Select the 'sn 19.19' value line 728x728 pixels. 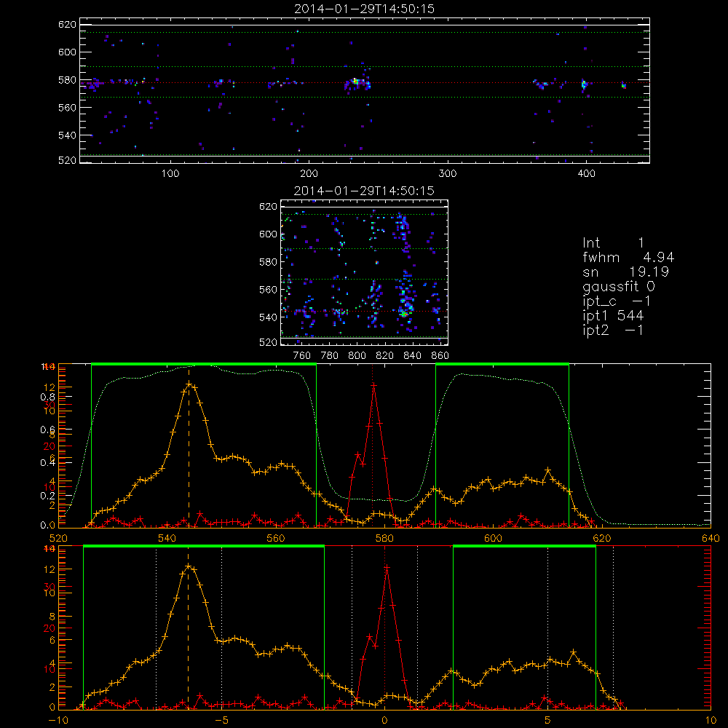[x=625, y=272]
